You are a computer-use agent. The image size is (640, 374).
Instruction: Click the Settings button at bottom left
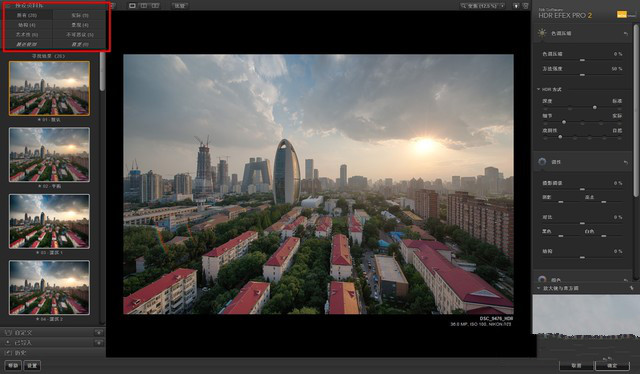32,365
